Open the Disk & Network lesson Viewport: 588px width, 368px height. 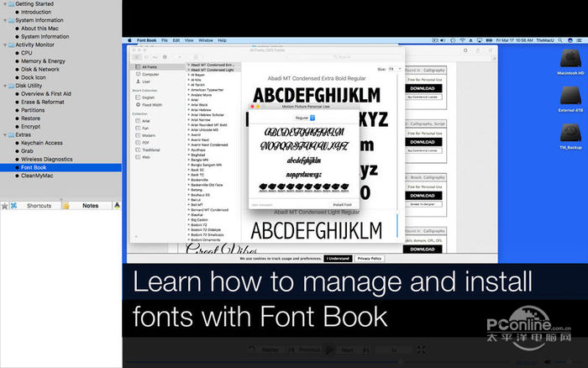coord(40,70)
